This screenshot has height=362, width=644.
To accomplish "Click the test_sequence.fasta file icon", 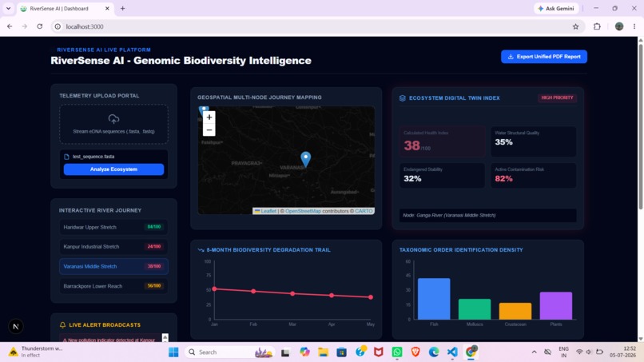I will pyautogui.click(x=66, y=157).
